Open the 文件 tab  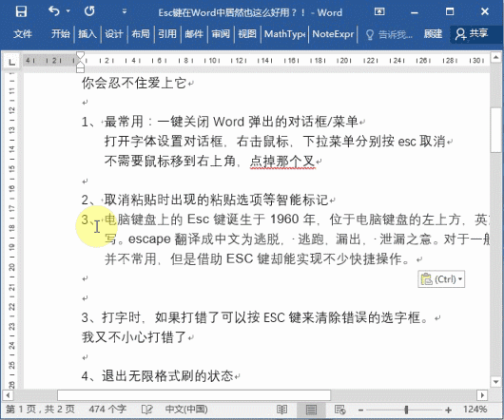pyautogui.click(x=23, y=33)
